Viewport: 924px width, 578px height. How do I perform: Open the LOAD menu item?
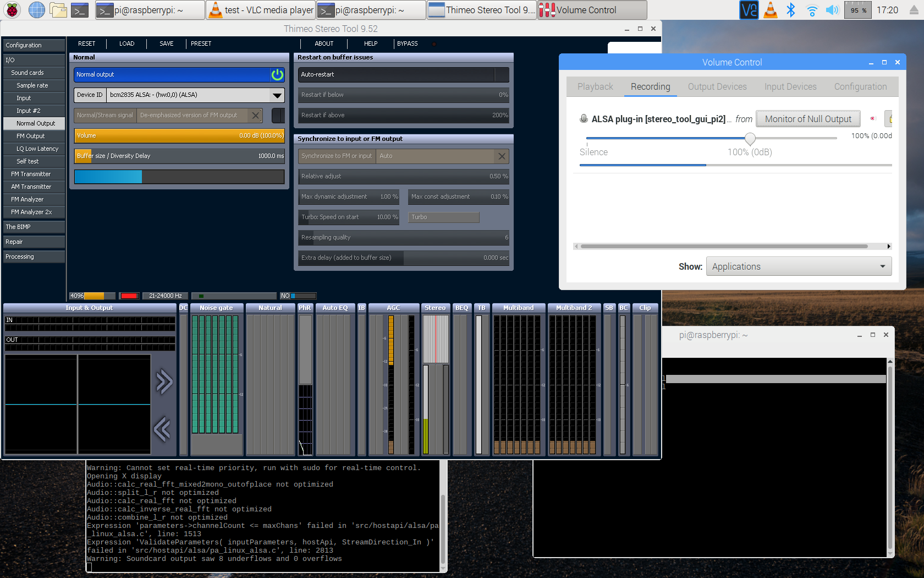tap(127, 43)
